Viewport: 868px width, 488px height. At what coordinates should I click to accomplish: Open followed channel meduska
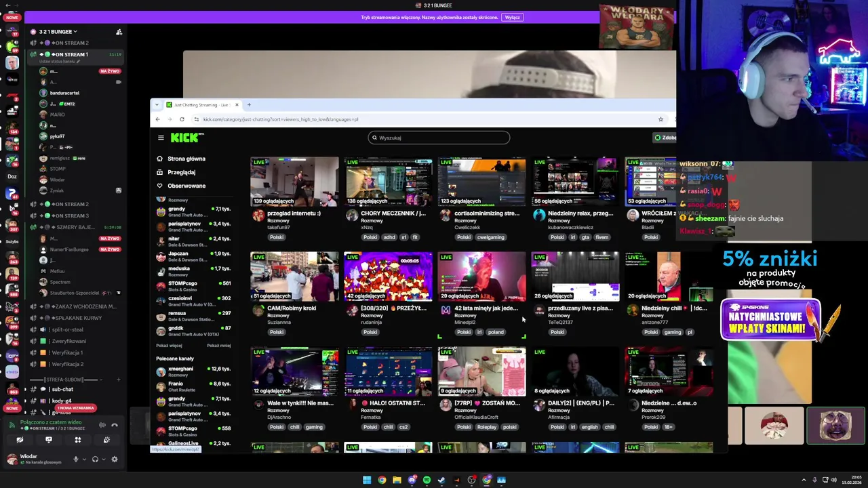[x=193, y=271]
